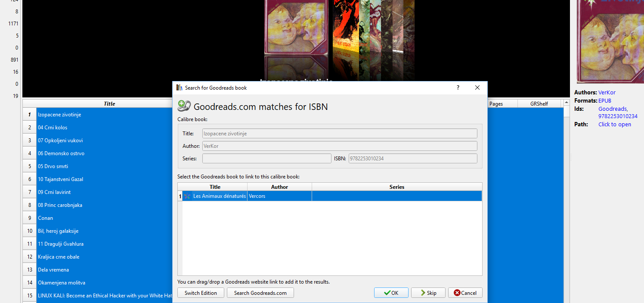Select the book Bil, heroj galaksije

point(58,231)
